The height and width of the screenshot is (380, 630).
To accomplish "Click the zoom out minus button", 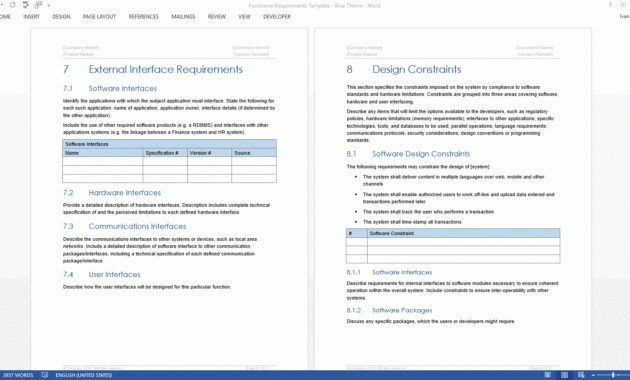I will click(x=594, y=375).
